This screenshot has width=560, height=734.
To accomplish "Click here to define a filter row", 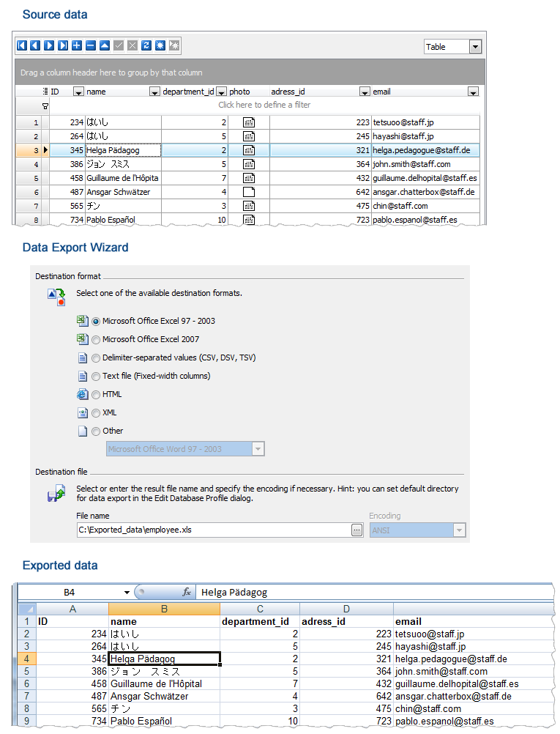I will [264, 105].
